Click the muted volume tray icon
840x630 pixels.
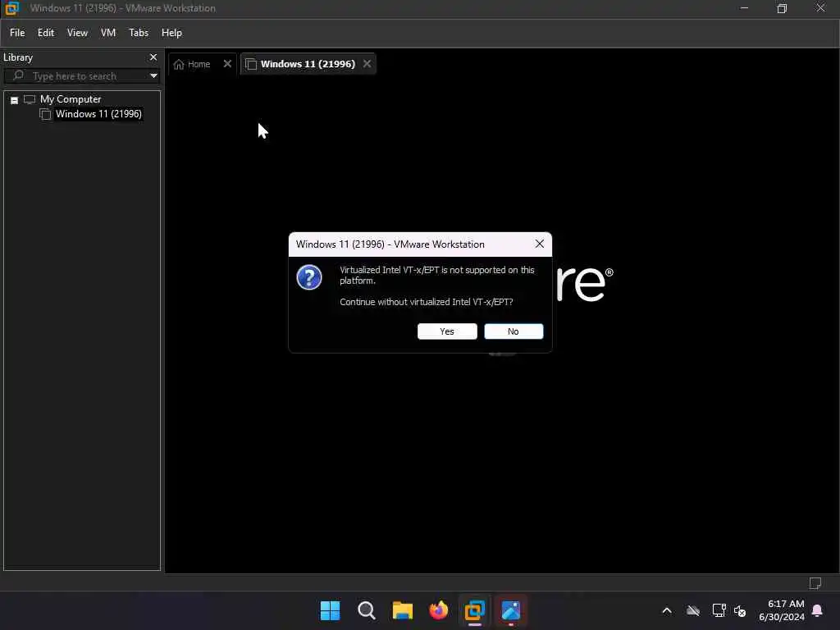point(740,610)
